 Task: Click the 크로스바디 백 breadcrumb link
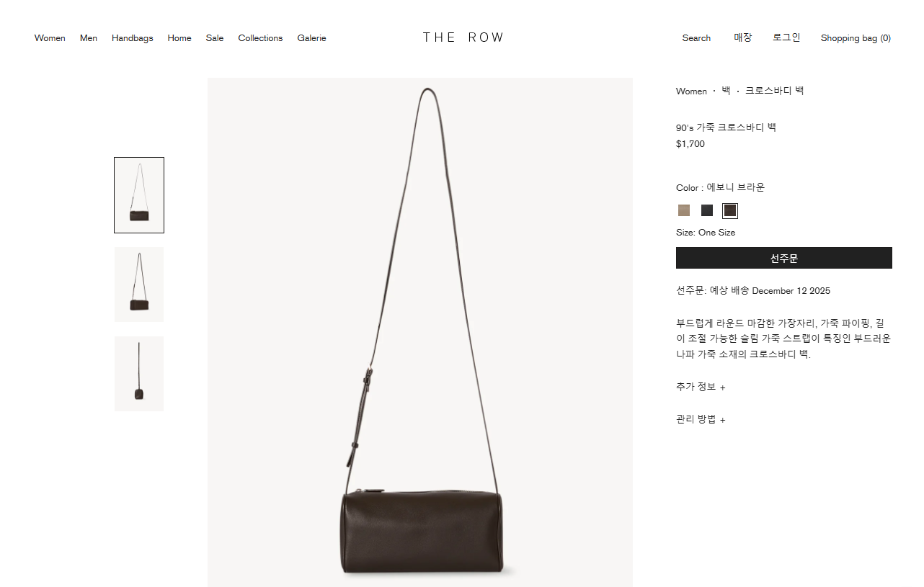coord(774,91)
